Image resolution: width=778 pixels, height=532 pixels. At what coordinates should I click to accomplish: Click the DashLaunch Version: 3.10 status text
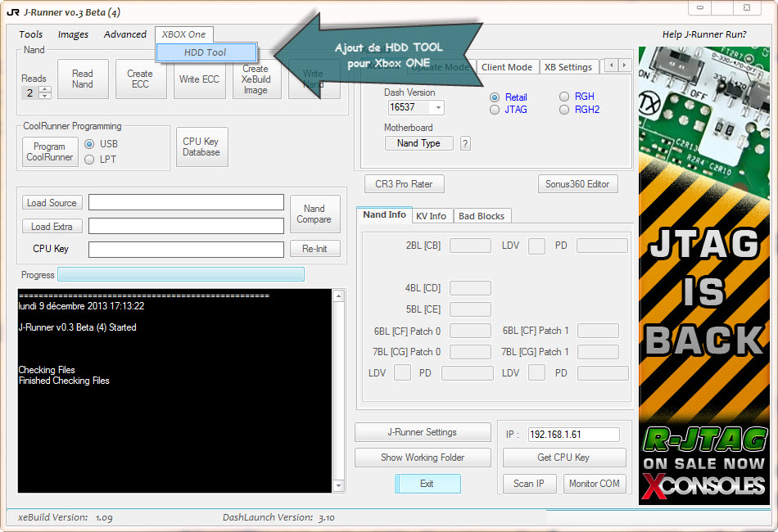[278, 517]
